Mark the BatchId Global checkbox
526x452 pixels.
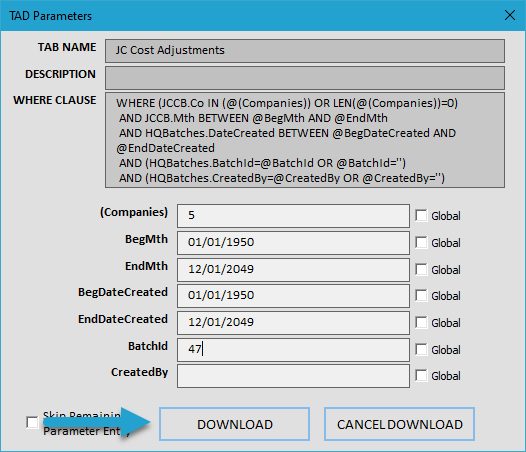(421, 349)
